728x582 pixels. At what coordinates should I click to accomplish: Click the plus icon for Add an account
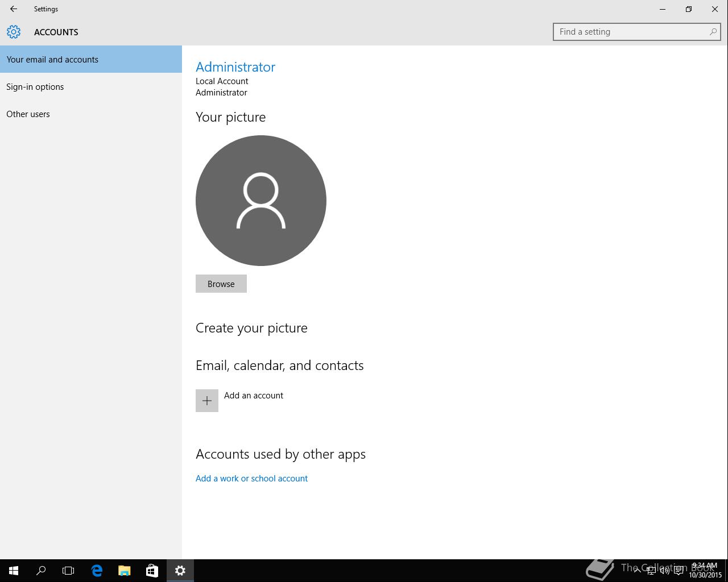tap(207, 401)
